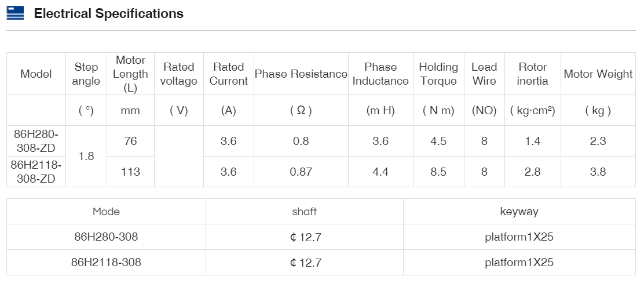644x287 pixels.
Task: Select model cell 86H280-308-ZD
Action: (x=36, y=141)
